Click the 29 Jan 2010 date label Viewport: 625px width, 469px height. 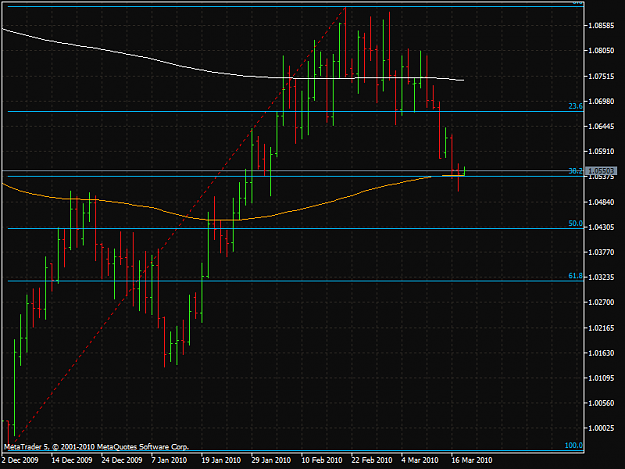coord(271,460)
